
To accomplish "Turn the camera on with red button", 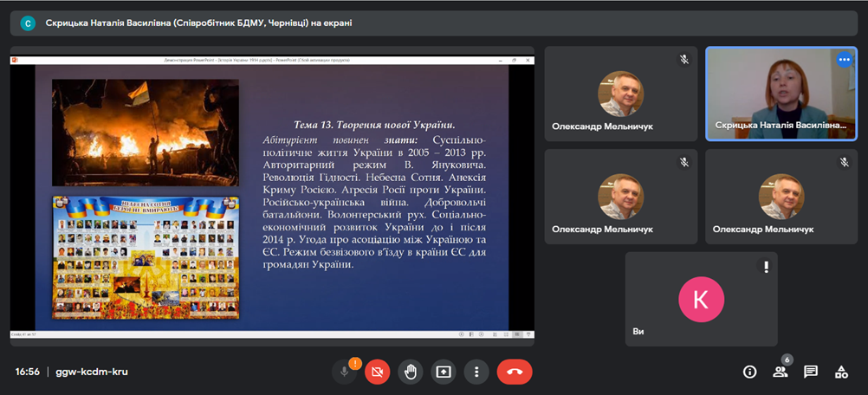I will pos(378,372).
